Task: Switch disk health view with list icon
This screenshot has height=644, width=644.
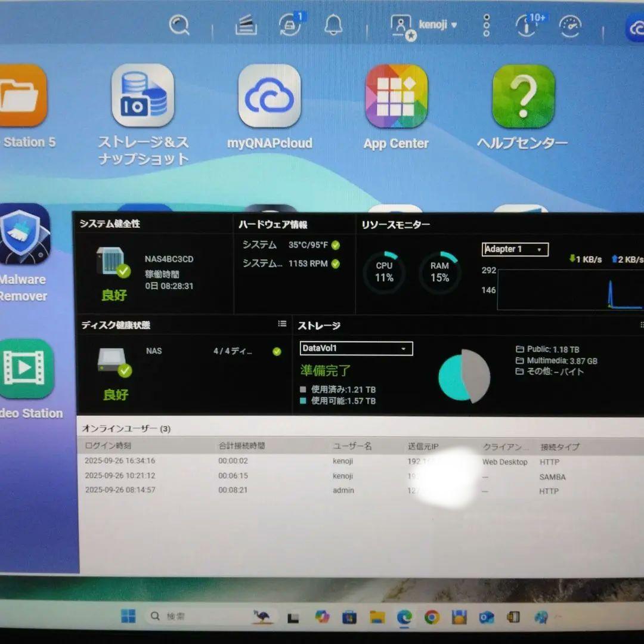Action: (x=282, y=323)
